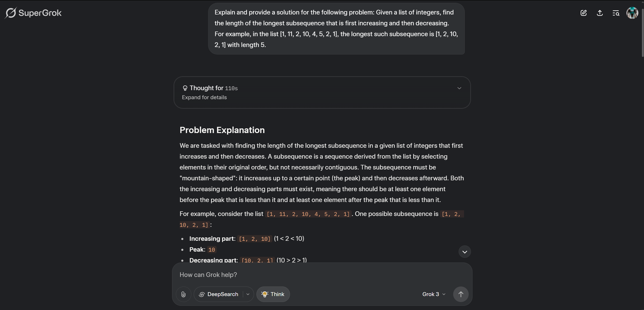Click the user prompt message bubble
The width and height of the screenshot is (644, 310).
pyautogui.click(x=336, y=29)
